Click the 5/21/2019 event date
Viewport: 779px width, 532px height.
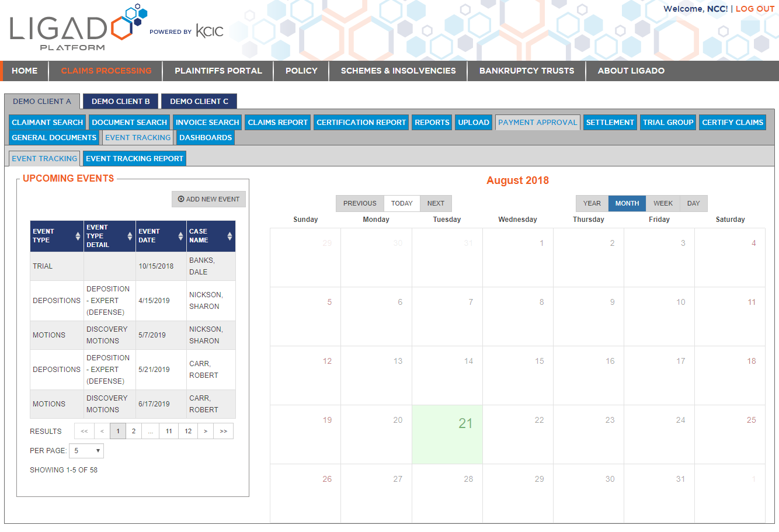154,369
